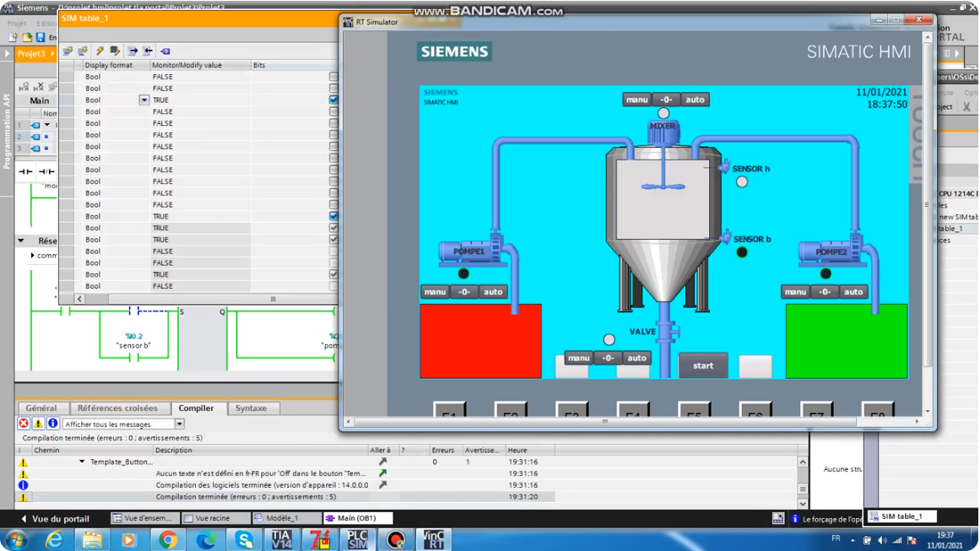Viewport: 980px width, 551px height.
Task: Open Google Chrome from the taskbar
Action: click(x=168, y=538)
